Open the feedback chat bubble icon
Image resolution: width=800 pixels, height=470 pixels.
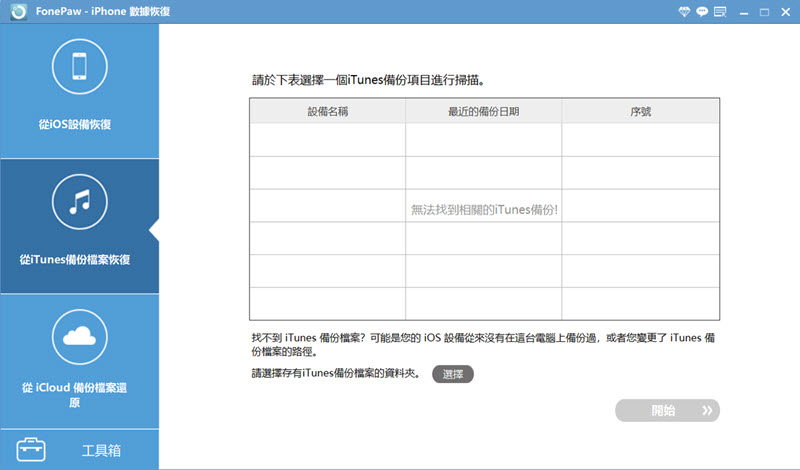coord(702,13)
